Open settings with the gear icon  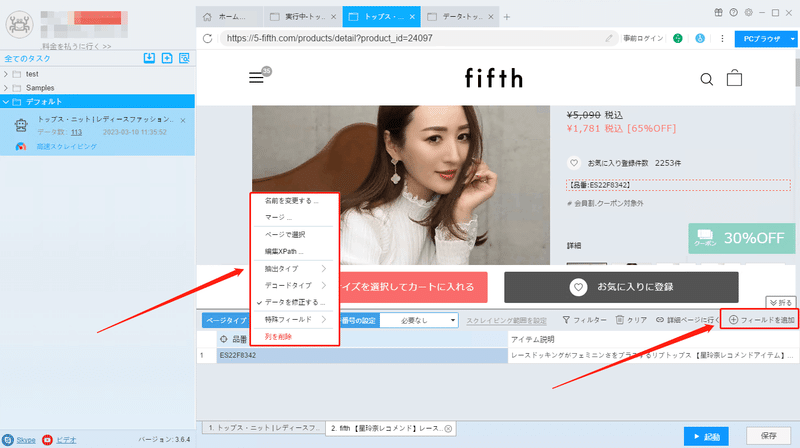point(748,13)
